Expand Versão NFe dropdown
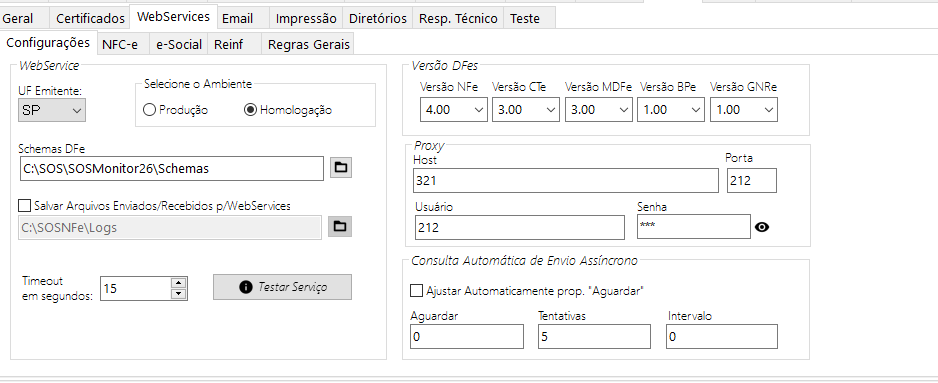This screenshot has width=938, height=383. tap(453, 110)
